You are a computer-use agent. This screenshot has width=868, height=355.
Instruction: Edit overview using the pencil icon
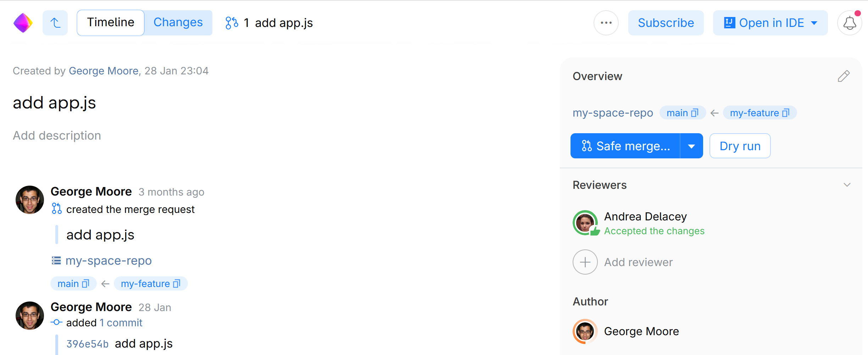point(844,76)
